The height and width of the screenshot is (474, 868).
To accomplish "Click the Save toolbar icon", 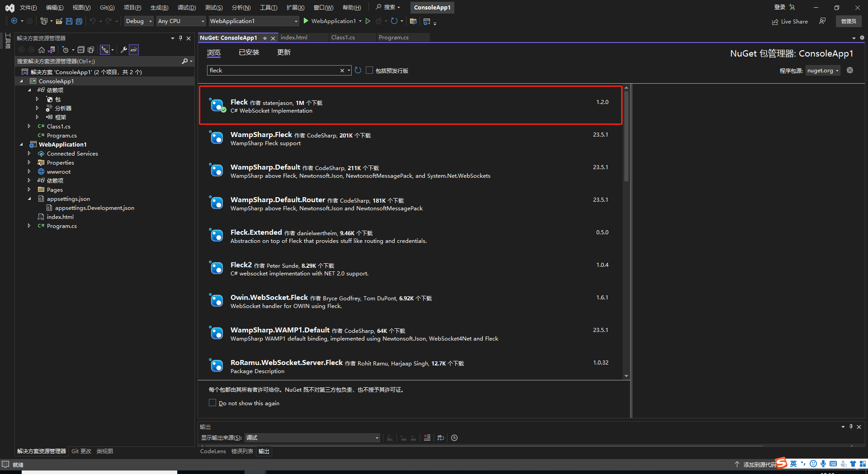I will point(69,21).
